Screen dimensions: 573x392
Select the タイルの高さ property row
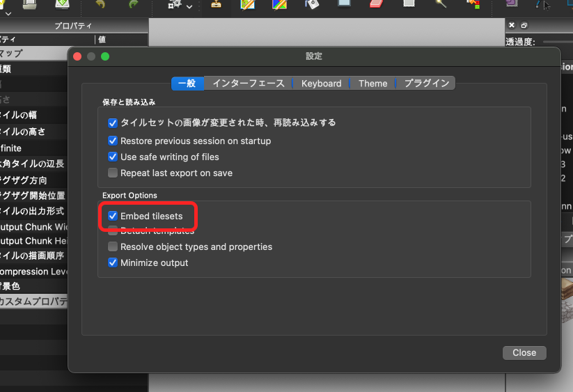coord(34,132)
